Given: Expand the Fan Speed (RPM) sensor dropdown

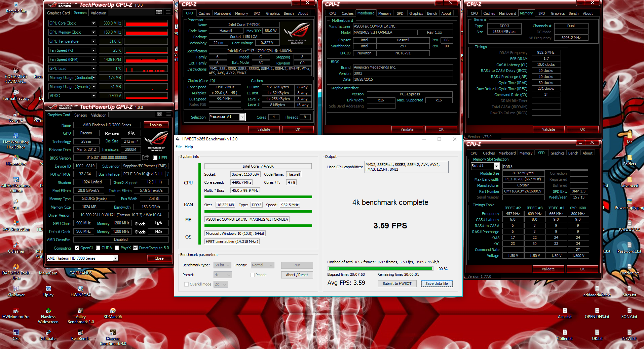Looking at the screenshot, I should 93,59.
